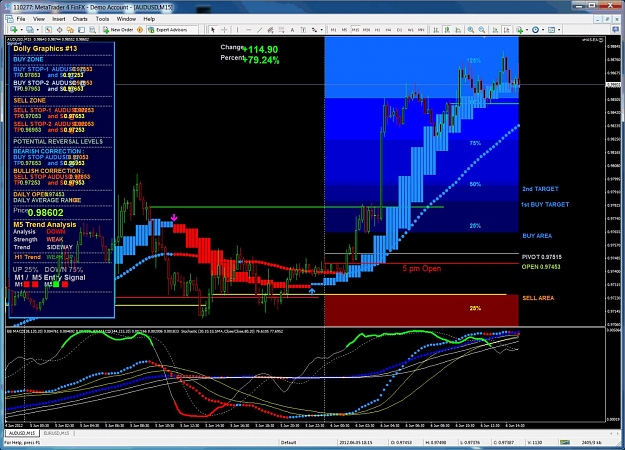The width and height of the screenshot is (625, 450).
Task: Zoom in on the chart
Action: (x=471, y=29)
